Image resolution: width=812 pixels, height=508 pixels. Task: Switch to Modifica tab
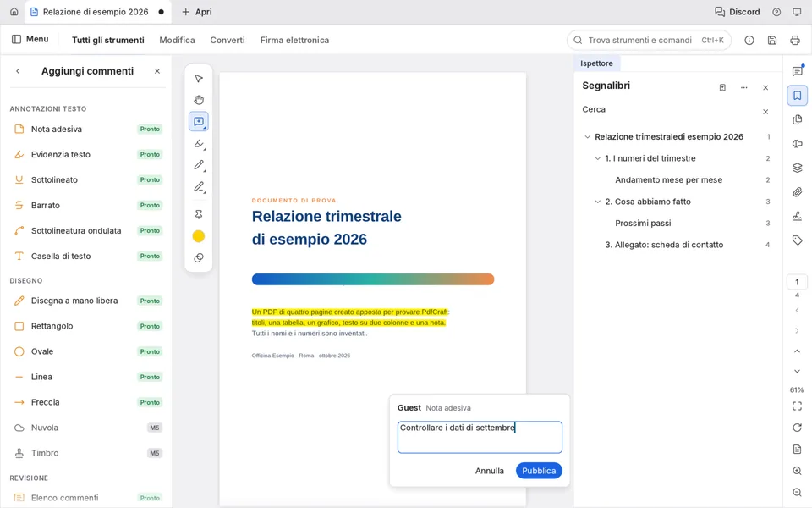tap(177, 40)
